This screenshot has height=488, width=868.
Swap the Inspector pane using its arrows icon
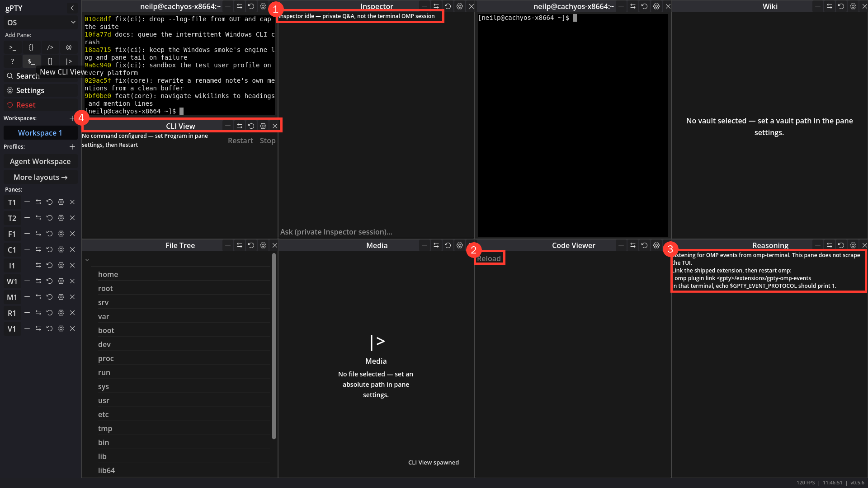(436, 6)
